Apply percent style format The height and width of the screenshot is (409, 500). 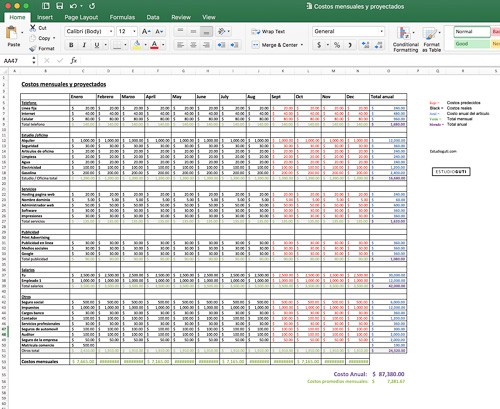point(337,45)
